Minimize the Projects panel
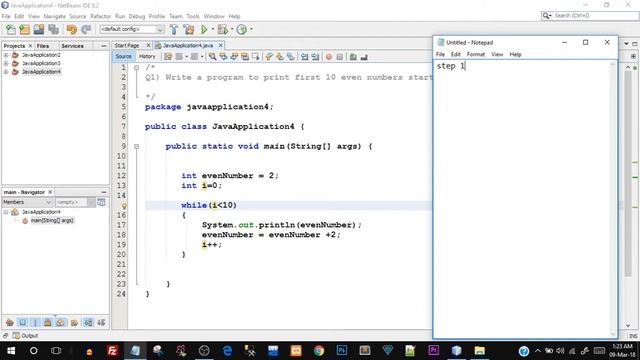Image resolution: width=640 pixels, height=360 pixels. tap(104, 46)
